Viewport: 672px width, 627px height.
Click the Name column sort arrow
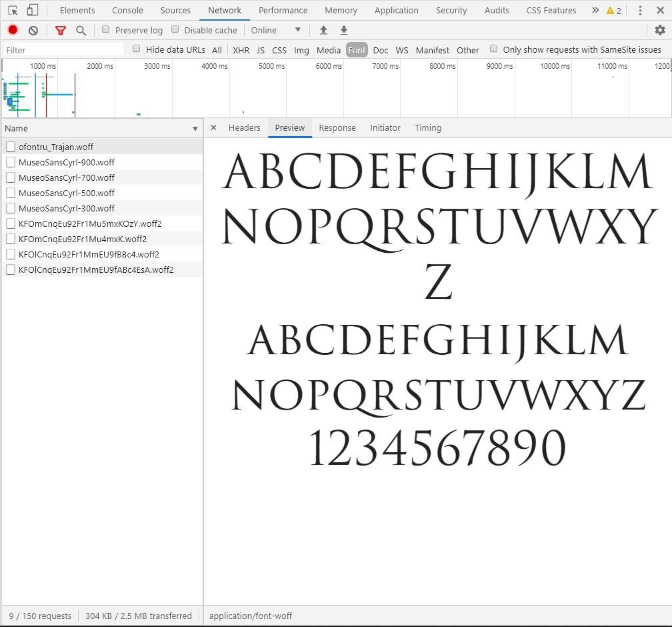click(x=195, y=129)
